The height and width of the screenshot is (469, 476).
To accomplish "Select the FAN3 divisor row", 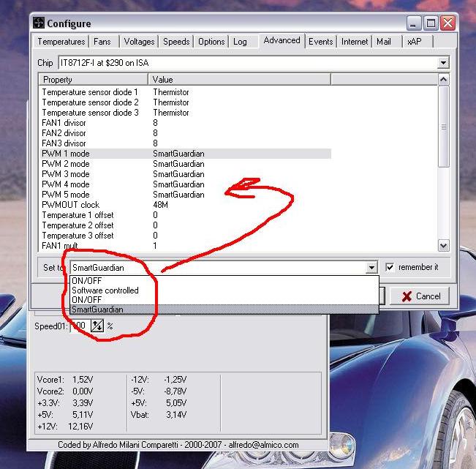I will 185,143.
